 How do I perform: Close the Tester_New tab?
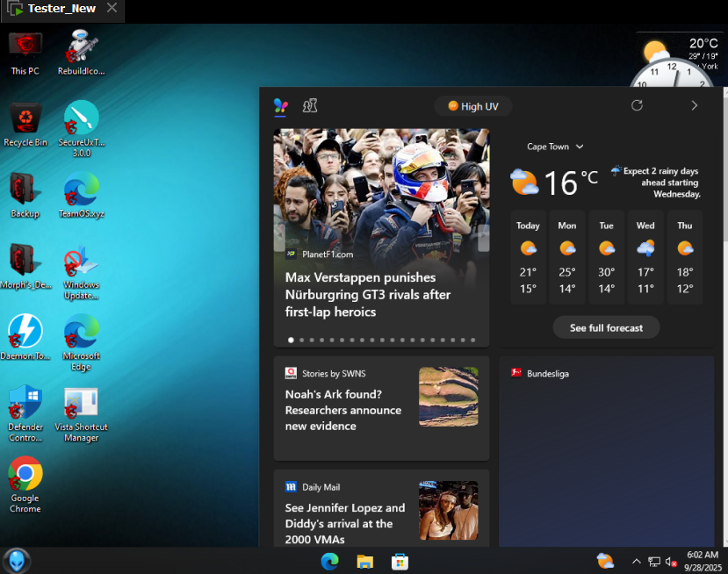[112, 7]
